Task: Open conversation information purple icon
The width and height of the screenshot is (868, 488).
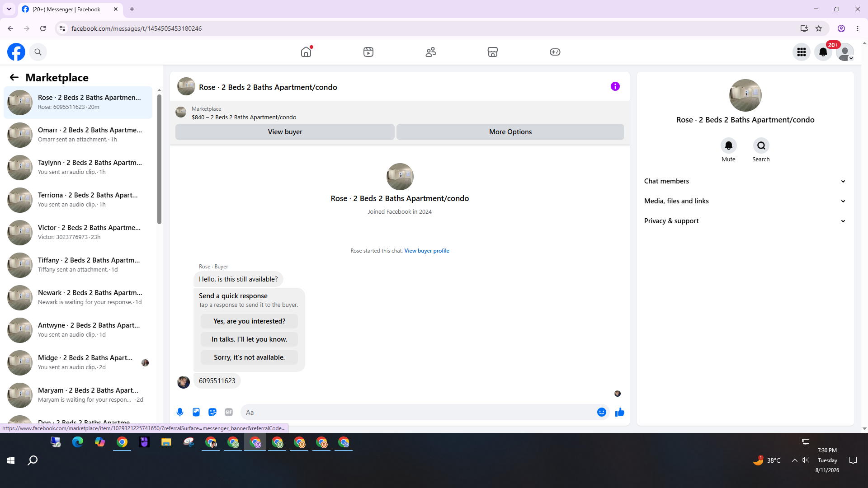Action: [615, 86]
